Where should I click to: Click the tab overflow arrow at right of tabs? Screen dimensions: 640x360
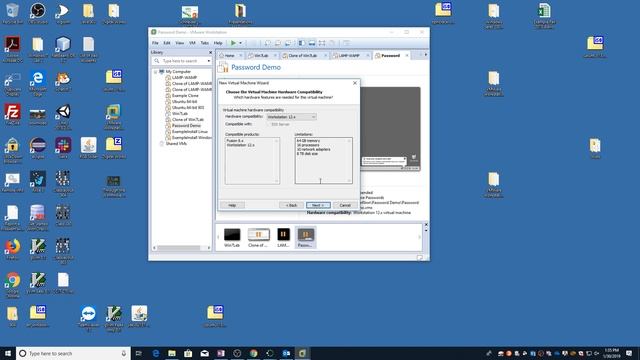tap(426, 55)
